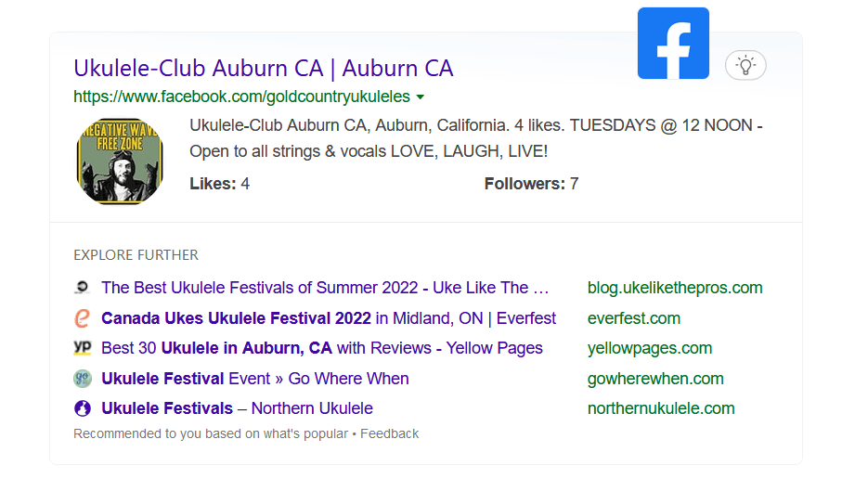Image resolution: width=855 pixels, height=504 pixels.
Task: Click the Go Where When favicon
Action: pos(83,379)
